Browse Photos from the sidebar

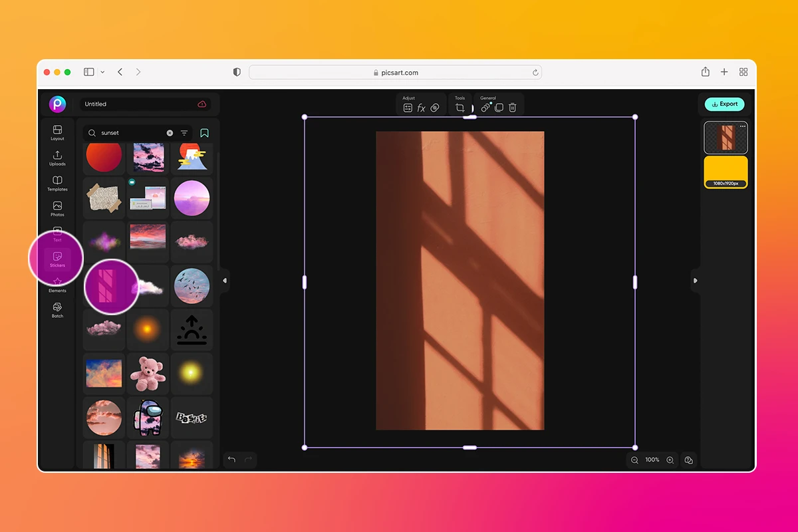57,207
